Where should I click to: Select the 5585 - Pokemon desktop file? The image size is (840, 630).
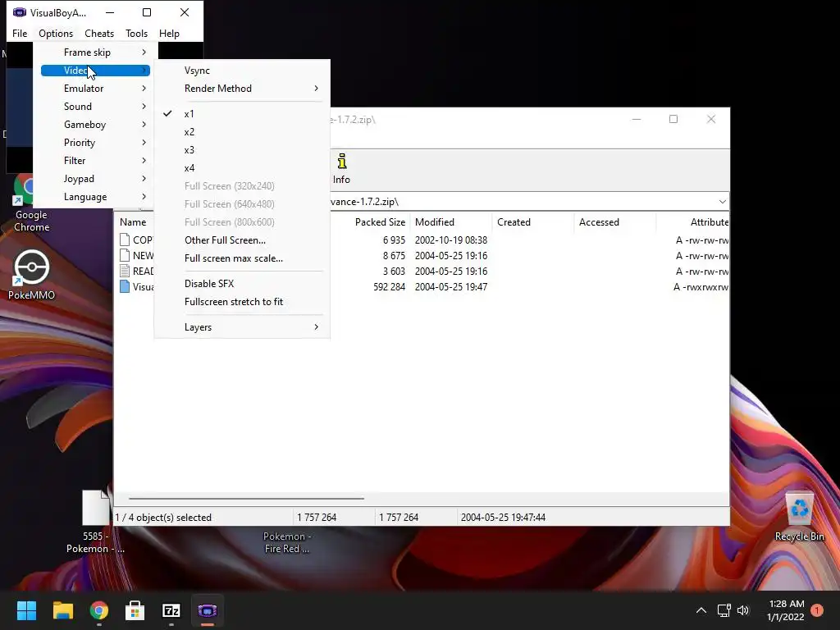coord(95,523)
